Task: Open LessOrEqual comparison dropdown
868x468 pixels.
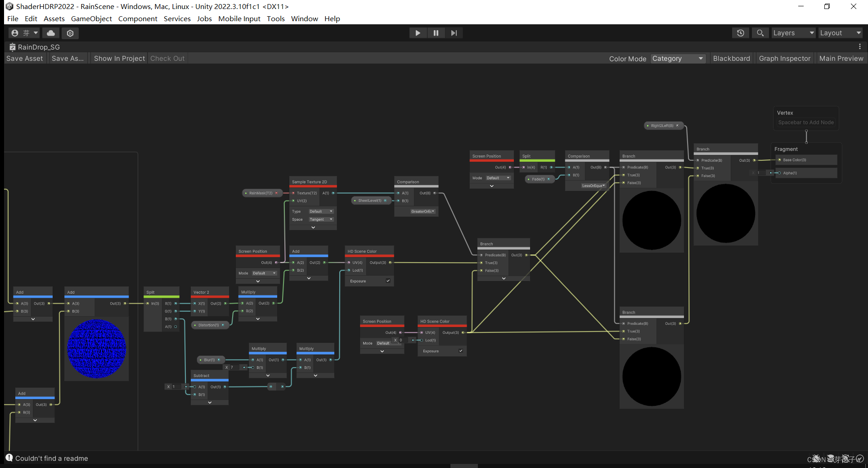Action: point(593,186)
